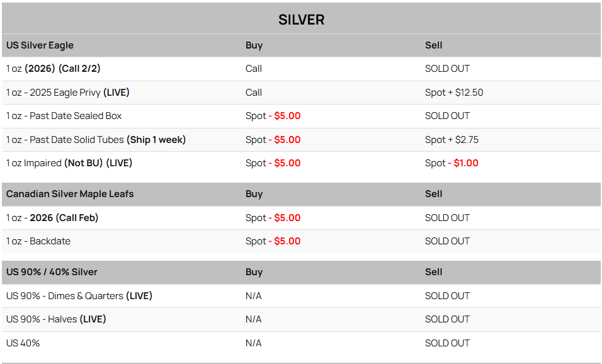Open the 2025 Eagle Privy product row
This screenshot has height=364, width=602.
pos(67,93)
